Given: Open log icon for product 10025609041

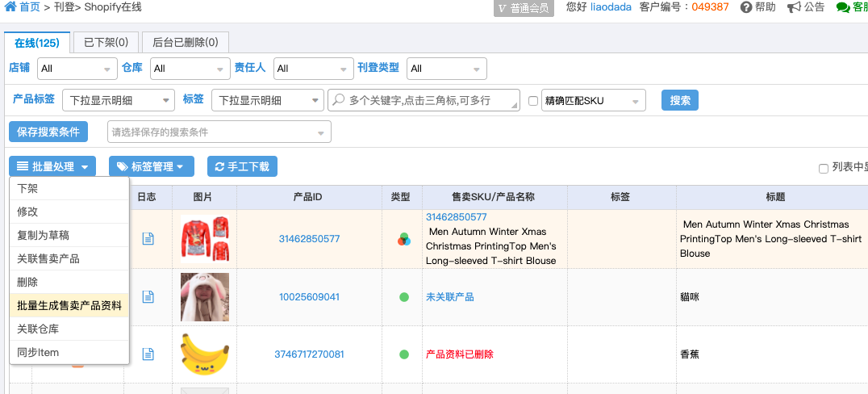Looking at the screenshot, I should 148,297.
